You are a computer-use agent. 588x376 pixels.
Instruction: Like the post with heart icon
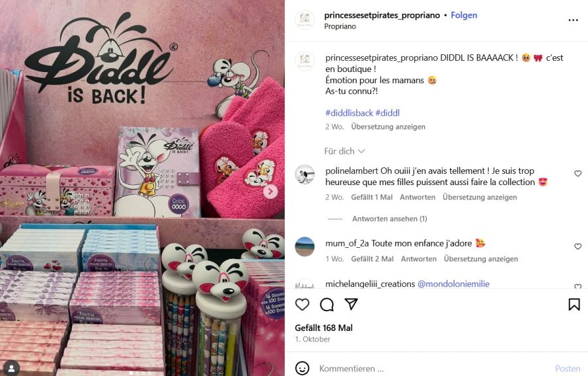pyautogui.click(x=302, y=304)
